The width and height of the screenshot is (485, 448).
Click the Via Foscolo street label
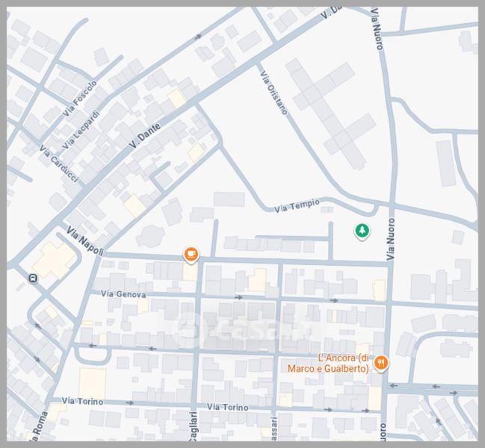coord(80,99)
